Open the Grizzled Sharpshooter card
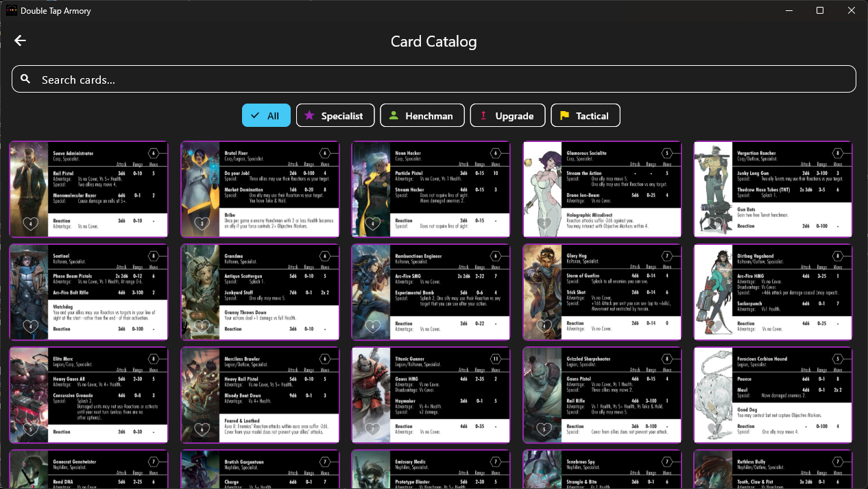The height and width of the screenshot is (489, 868). [x=602, y=395]
